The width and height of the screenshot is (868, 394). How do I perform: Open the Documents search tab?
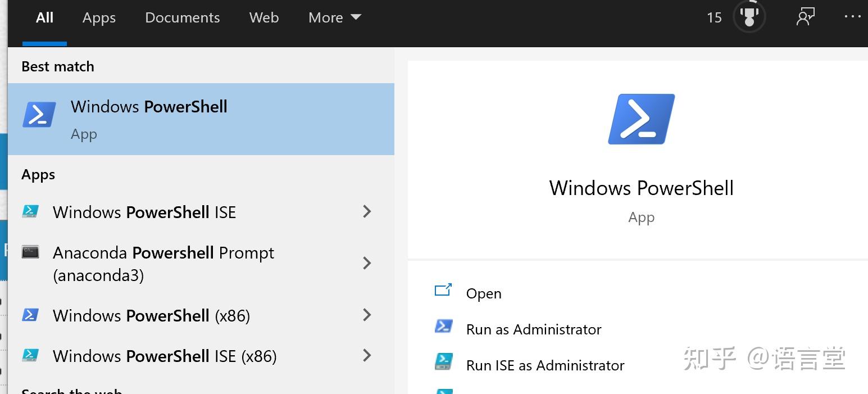tap(182, 18)
